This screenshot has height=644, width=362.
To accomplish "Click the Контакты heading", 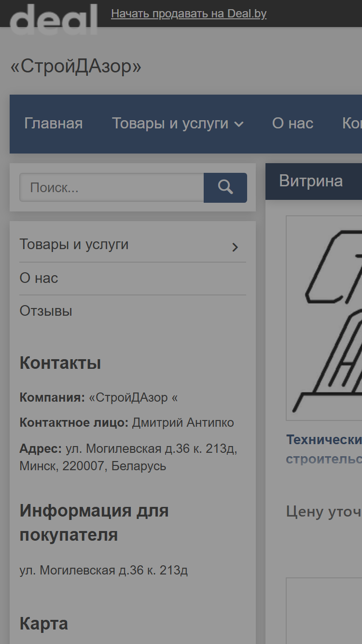I will click(60, 363).
